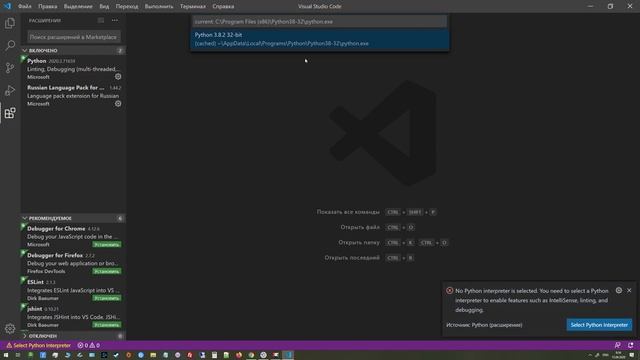Viewport: 640px width, 360px height.
Task: Open the Source Control view
Action: pyautogui.click(x=10, y=68)
